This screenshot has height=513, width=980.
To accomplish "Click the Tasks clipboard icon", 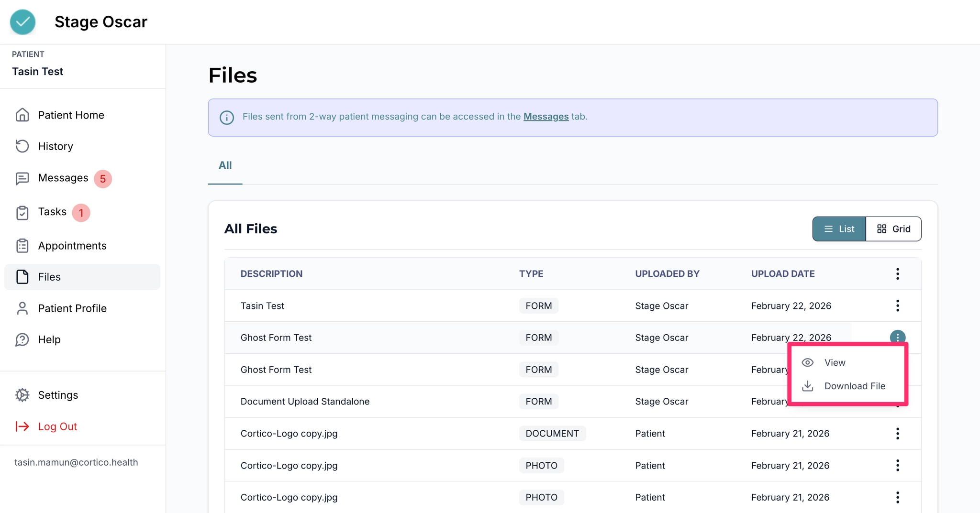I will (x=22, y=212).
